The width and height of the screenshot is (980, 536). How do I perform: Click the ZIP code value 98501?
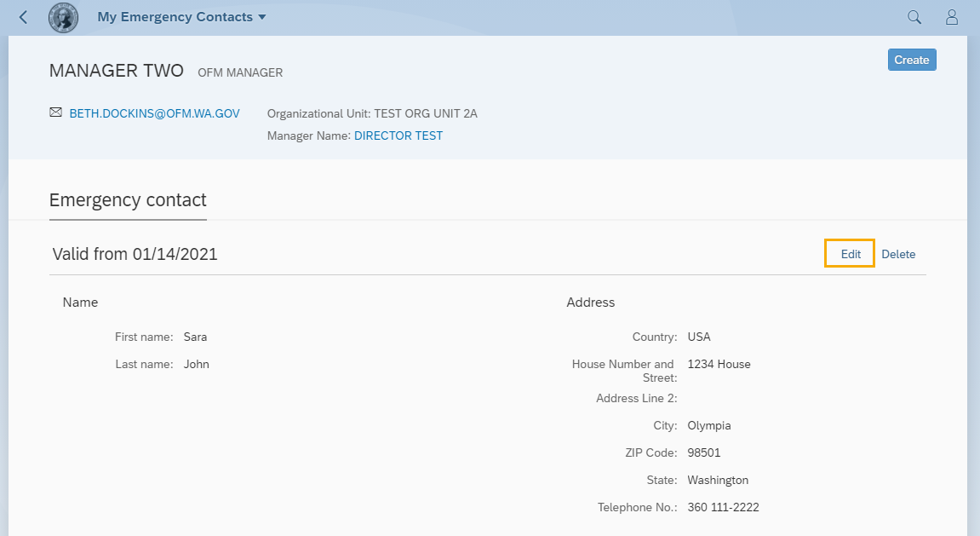pos(703,452)
